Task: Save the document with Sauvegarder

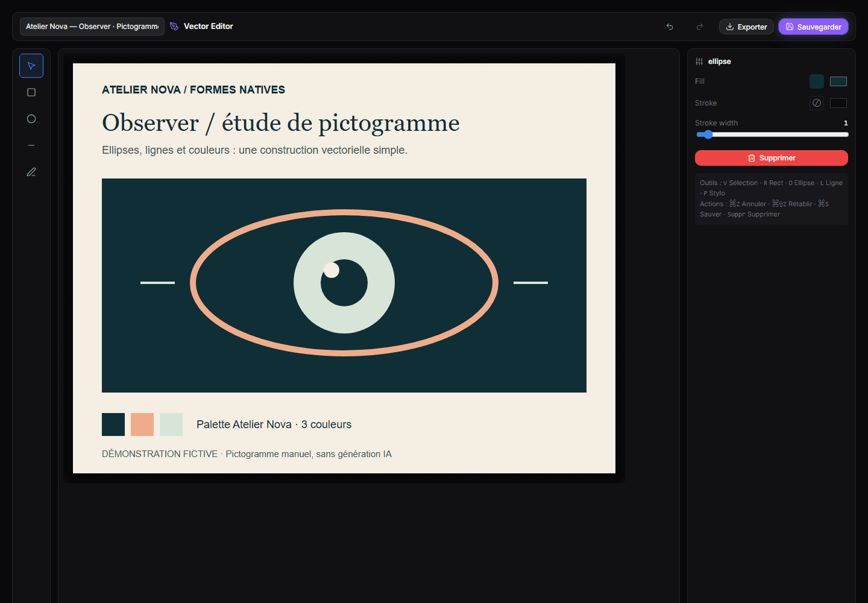Action: (x=814, y=27)
